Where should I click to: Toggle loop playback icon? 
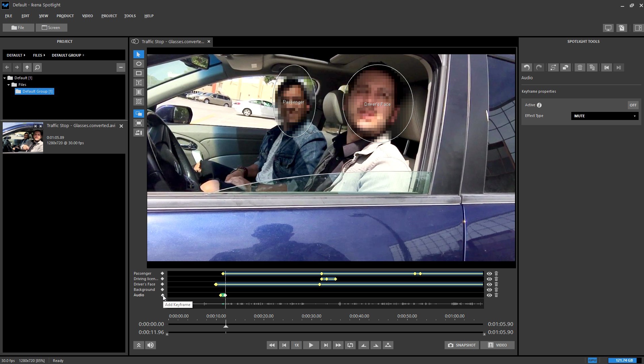pyautogui.click(x=350, y=345)
